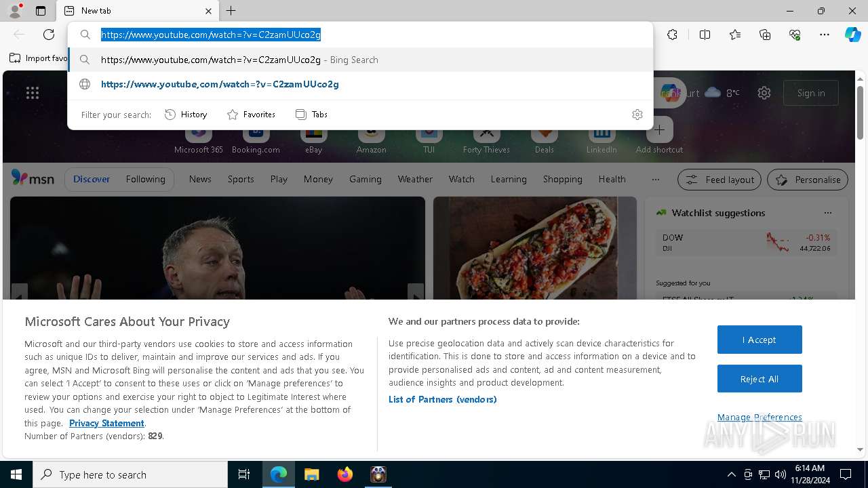
Task: Open the Extensions puzzle icon
Action: point(672,35)
